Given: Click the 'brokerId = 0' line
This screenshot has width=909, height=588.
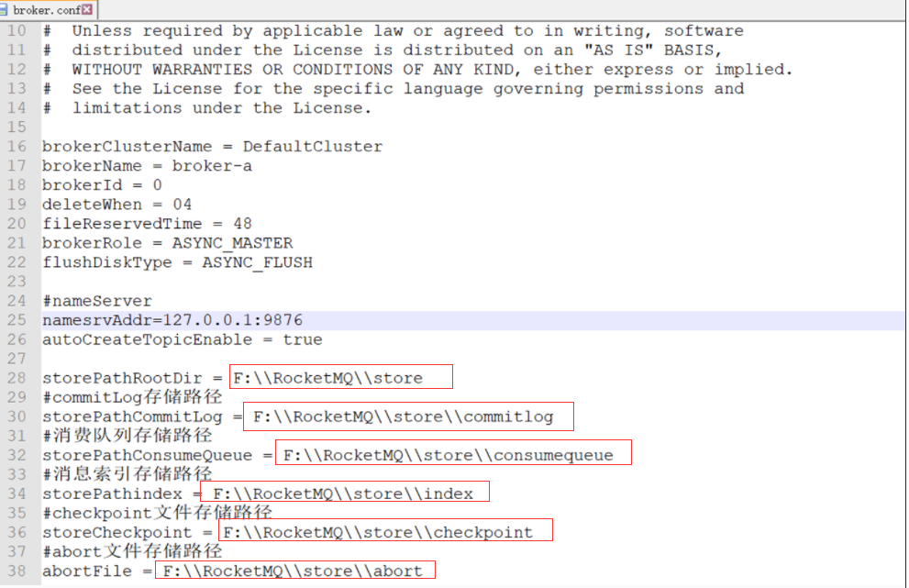Looking at the screenshot, I should (x=102, y=185).
